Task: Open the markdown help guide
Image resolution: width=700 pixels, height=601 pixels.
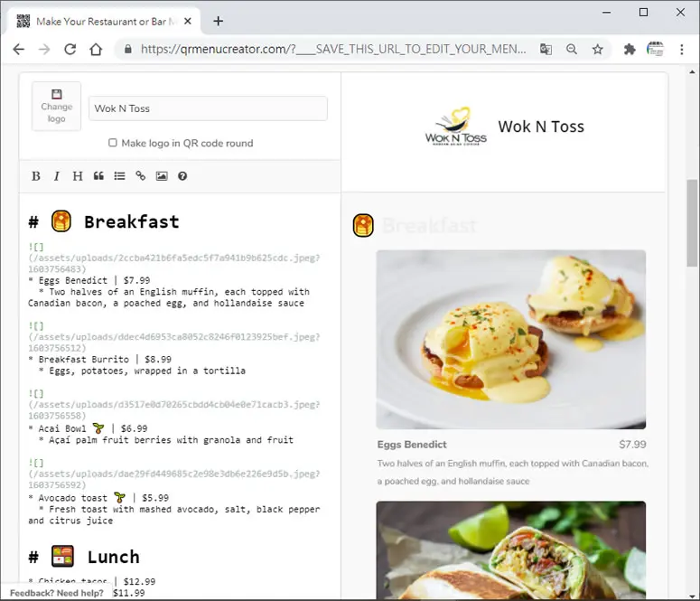Action: point(182,176)
